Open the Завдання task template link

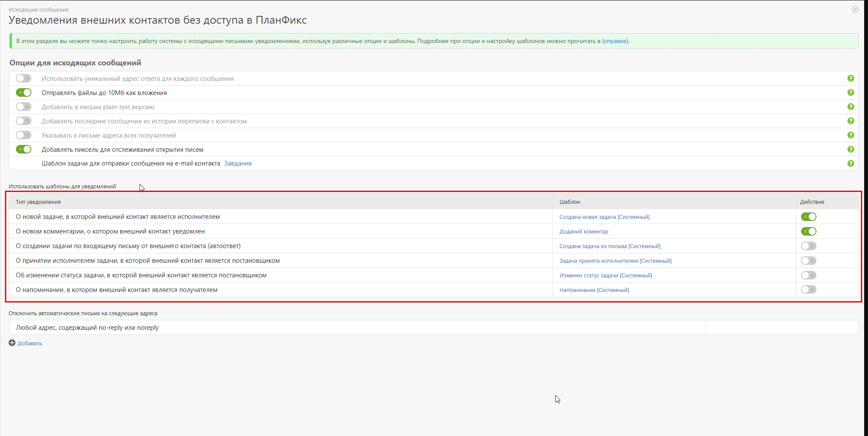238,163
